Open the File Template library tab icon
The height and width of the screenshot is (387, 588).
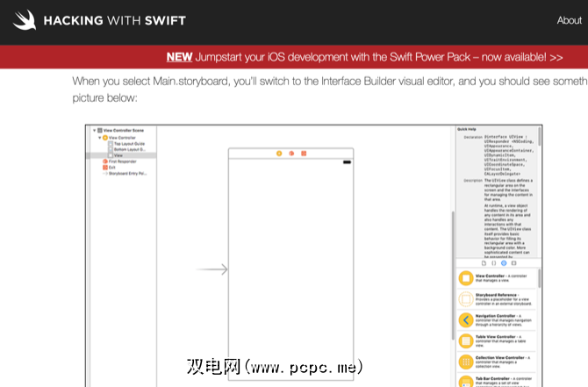484,263
